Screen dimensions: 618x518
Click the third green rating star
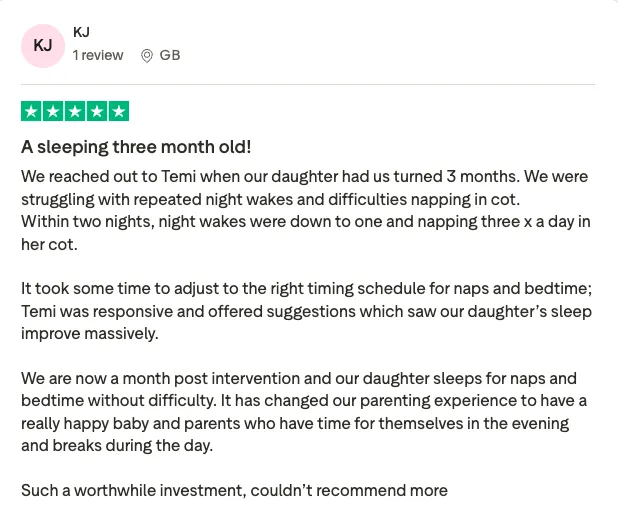coord(75,111)
